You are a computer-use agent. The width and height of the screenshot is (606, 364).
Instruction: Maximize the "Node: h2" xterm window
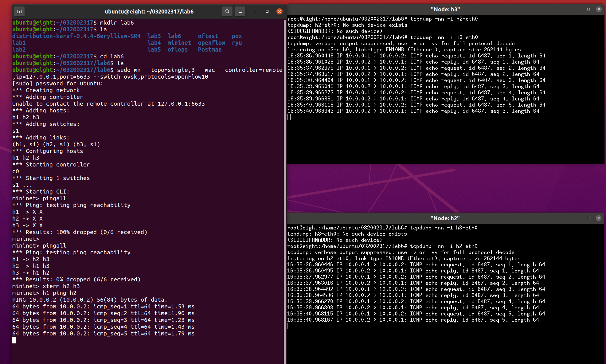tap(588, 218)
